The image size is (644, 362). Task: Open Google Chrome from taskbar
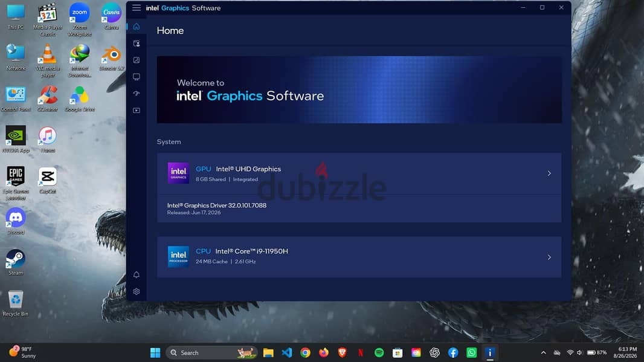[305, 352]
